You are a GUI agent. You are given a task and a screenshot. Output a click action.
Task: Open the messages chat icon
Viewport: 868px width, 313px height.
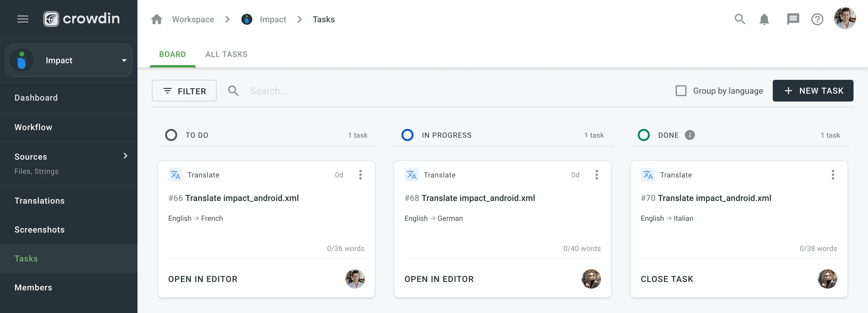(x=793, y=19)
